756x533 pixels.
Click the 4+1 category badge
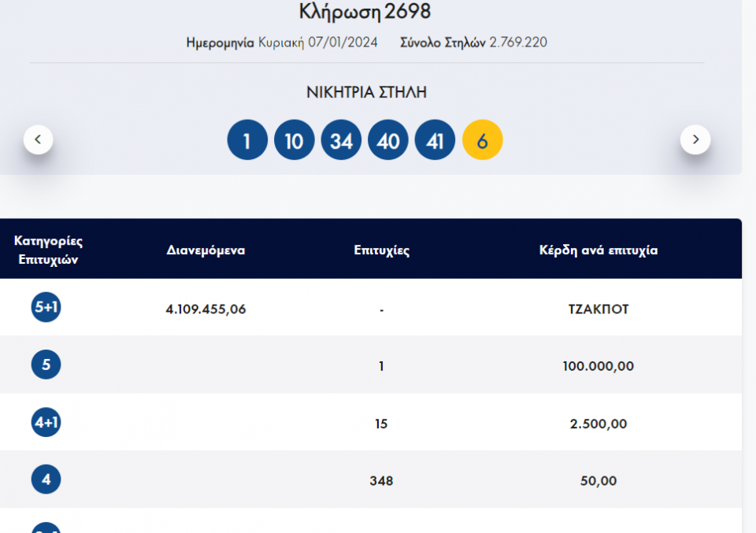coord(46,422)
